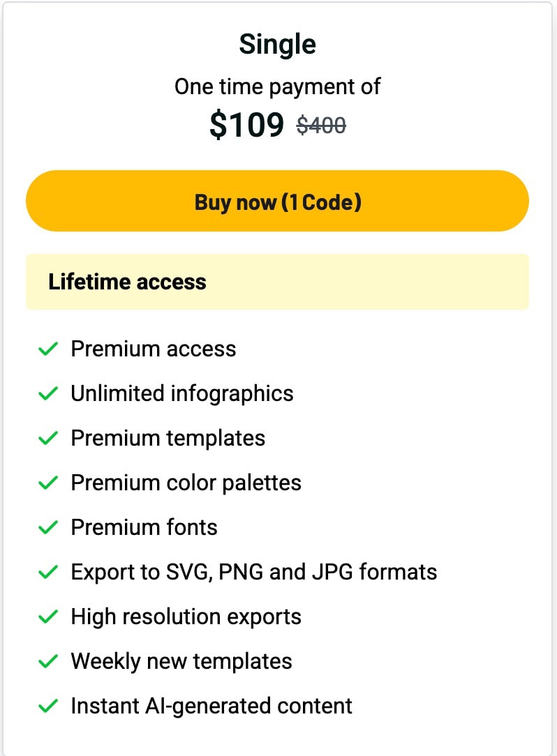Click the check icon beside Premium fonts
The image size is (557, 756).
pyautogui.click(x=47, y=527)
